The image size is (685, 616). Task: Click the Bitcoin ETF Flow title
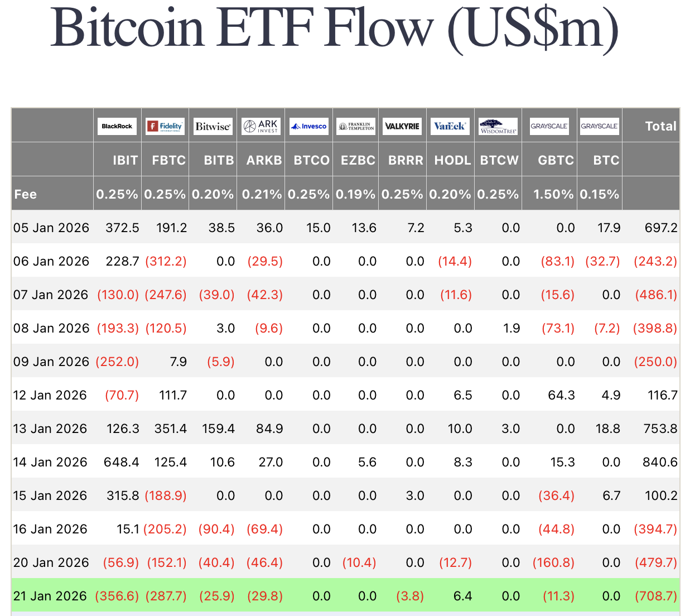click(335, 27)
